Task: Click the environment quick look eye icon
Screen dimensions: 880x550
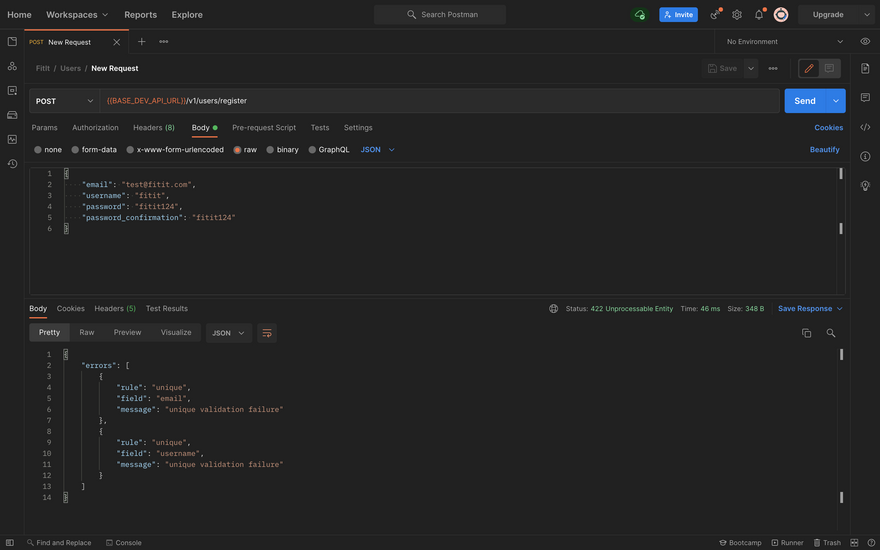Action: click(865, 42)
